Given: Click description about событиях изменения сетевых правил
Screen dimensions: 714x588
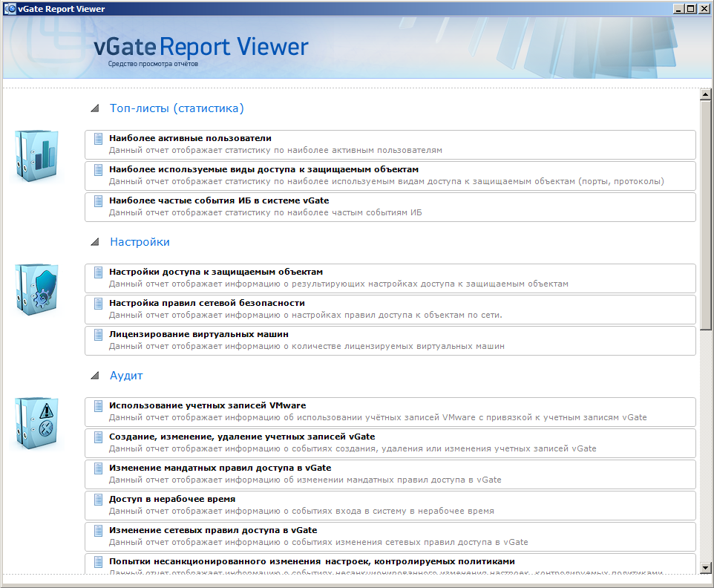Looking at the screenshot, I should (318, 543).
